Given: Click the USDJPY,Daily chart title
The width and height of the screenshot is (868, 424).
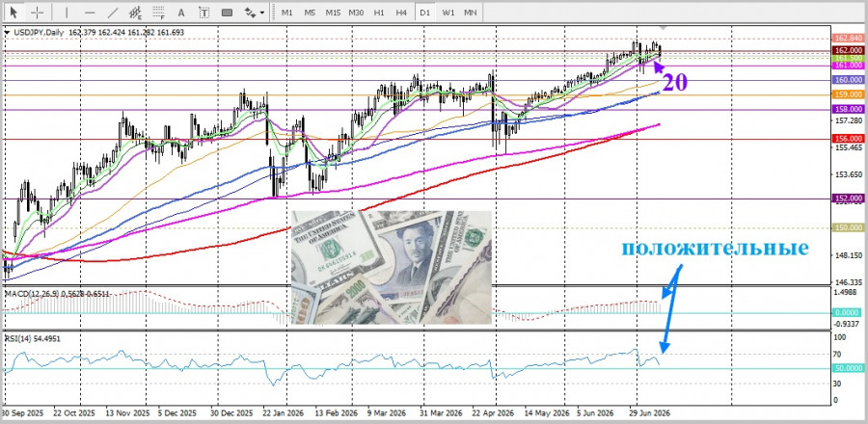Looking at the screenshot, I should [38, 33].
